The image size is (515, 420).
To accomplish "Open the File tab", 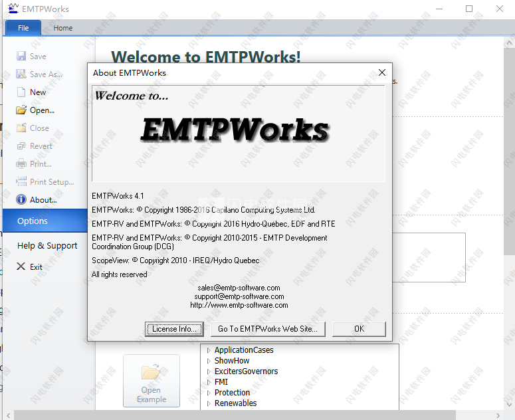I will coord(23,28).
